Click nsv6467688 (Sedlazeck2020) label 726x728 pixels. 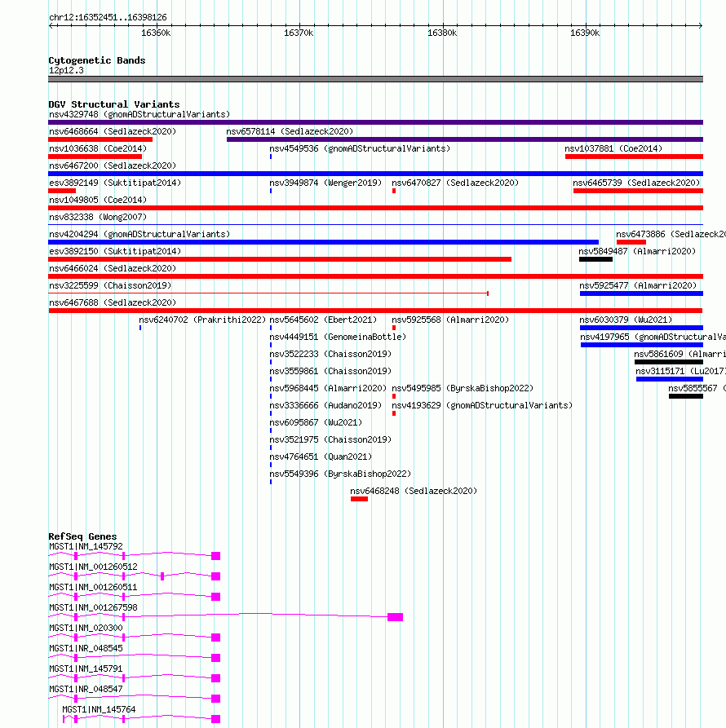pos(113,302)
